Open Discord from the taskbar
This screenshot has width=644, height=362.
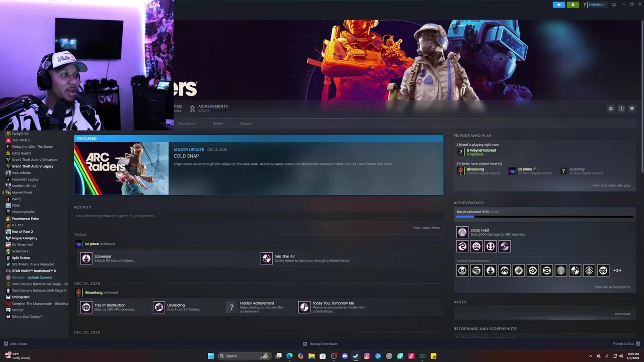tap(345, 356)
